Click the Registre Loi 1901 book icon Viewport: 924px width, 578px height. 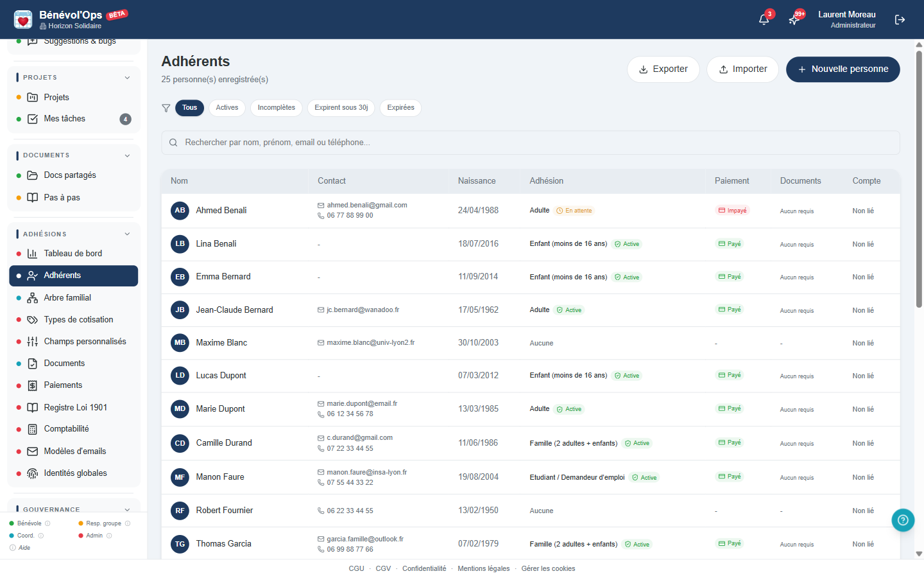pos(33,407)
